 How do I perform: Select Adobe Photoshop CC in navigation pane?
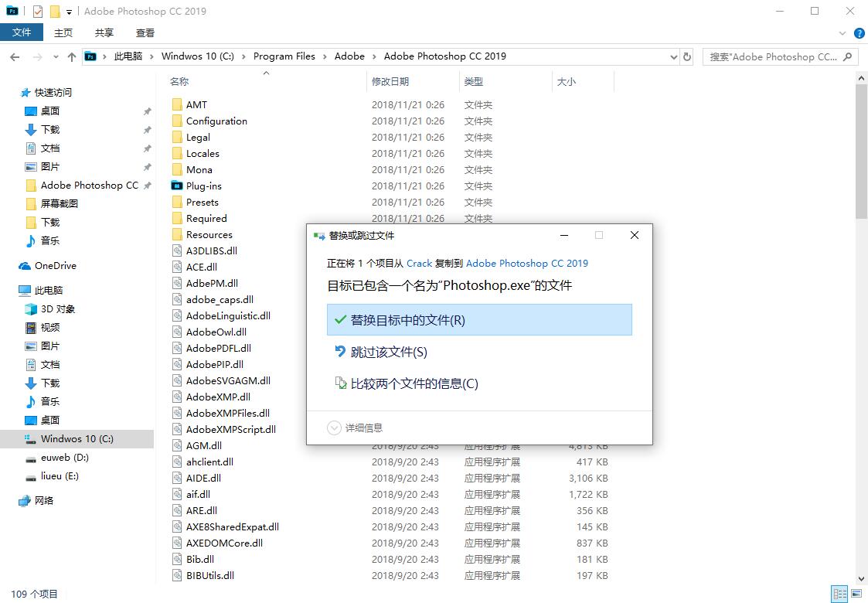coord(89,185)
